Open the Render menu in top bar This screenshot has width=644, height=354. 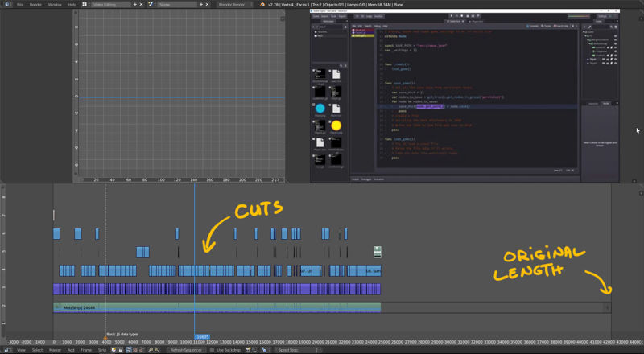[x=35, y=5]
